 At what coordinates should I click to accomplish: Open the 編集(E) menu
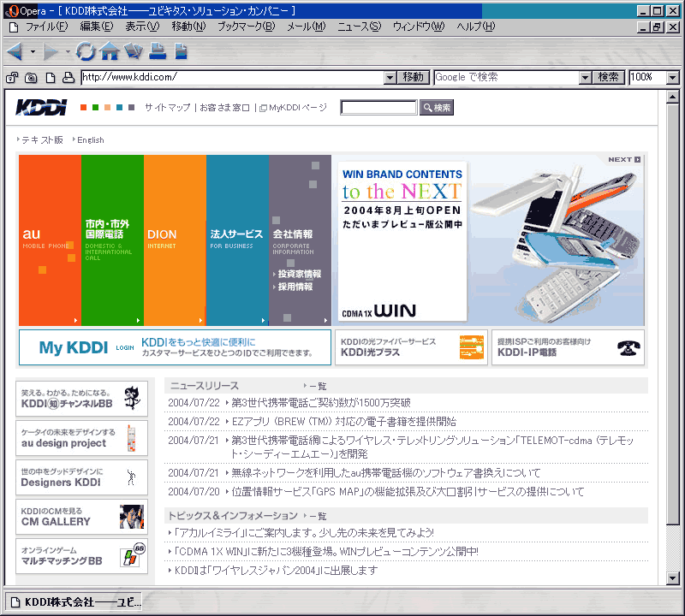[97, 27]
